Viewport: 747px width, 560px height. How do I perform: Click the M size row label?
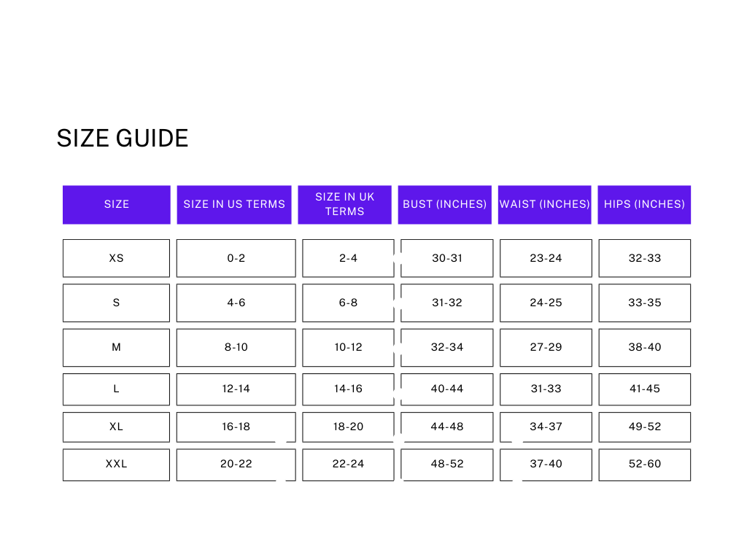(x=117, y=348)
